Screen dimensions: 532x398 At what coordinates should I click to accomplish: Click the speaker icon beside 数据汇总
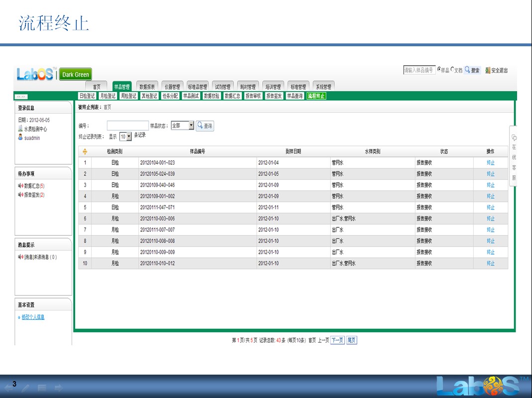20,186
